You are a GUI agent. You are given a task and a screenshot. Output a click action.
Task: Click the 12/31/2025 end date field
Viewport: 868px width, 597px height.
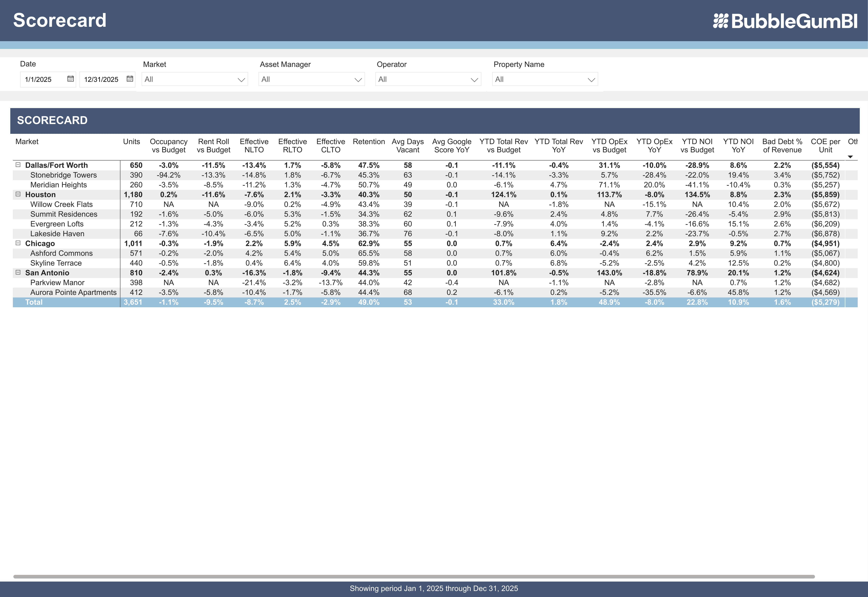(101, 79)
